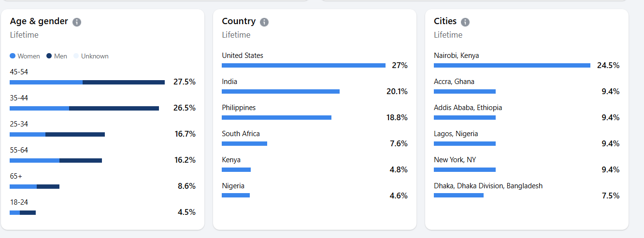Select the India country bar
Screen dimensions: 644x238
281,91
